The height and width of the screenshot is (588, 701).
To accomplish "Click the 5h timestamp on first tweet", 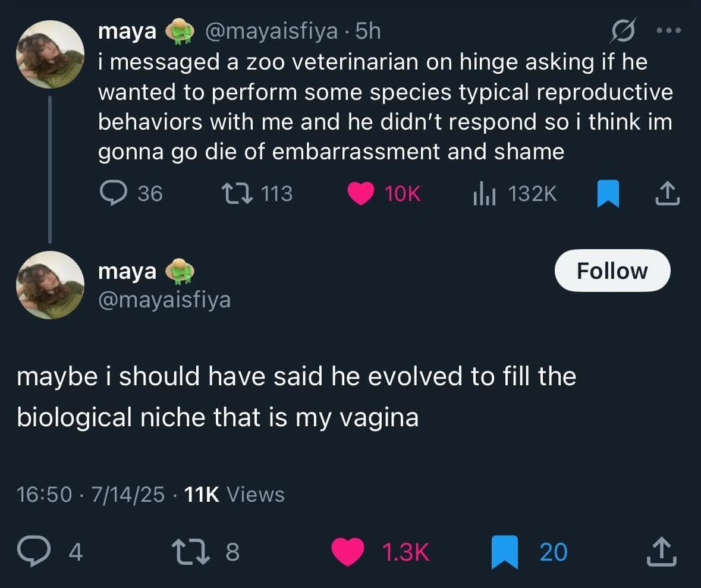I will pos(367,31).
